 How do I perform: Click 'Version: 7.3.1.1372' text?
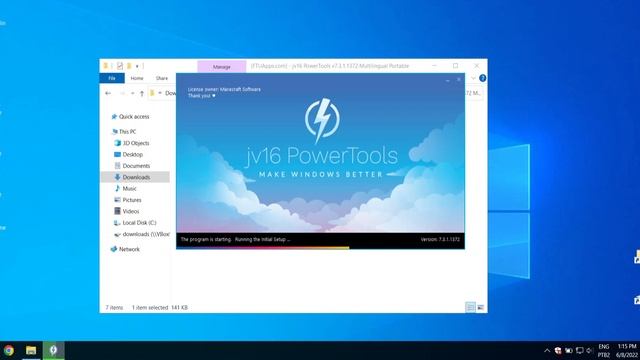click(x=440, y=240)
